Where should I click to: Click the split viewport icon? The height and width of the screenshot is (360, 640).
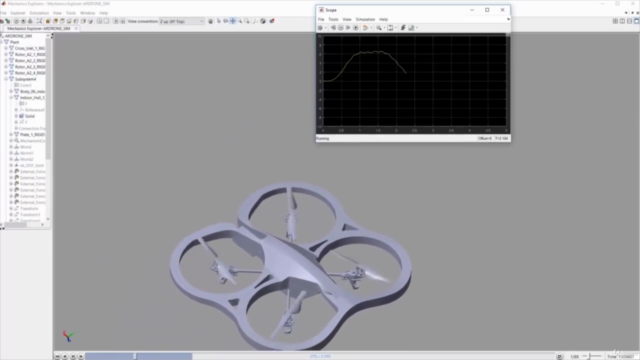point(99,21)
